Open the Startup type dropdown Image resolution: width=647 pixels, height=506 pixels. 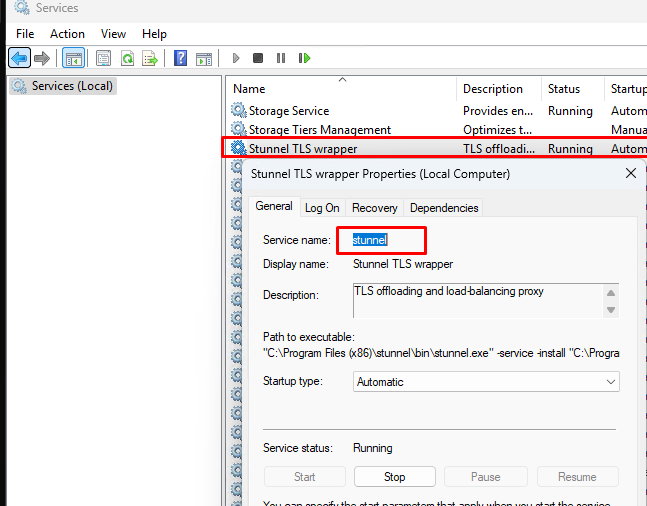tap(486, 382)
